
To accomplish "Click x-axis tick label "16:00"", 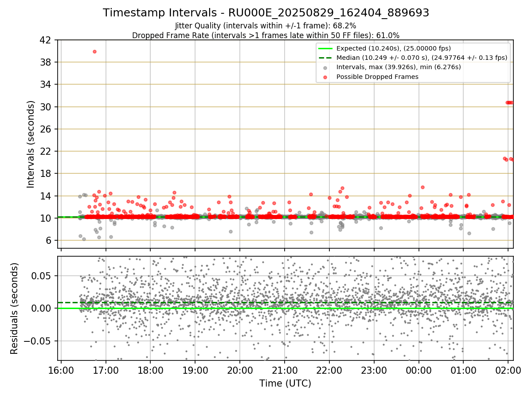I will point(61,370).
